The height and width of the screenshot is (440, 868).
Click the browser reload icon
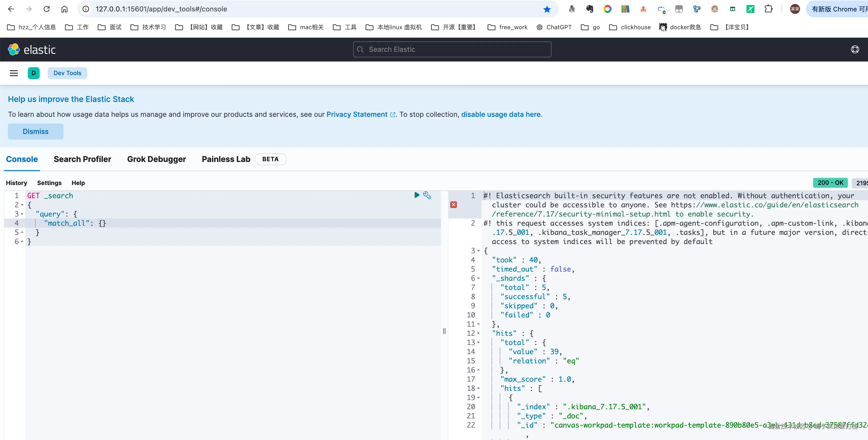(x=47, y=9)
